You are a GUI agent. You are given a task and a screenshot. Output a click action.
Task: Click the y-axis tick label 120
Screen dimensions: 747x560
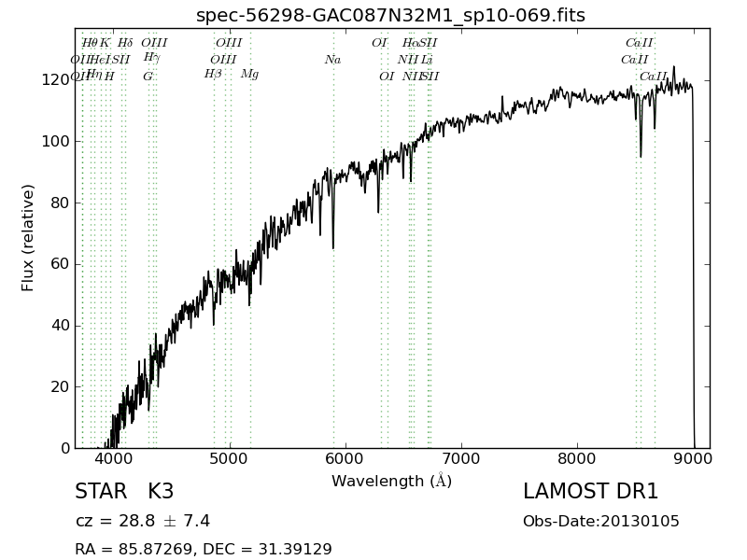pyautogui.click(x=56, y=80)
